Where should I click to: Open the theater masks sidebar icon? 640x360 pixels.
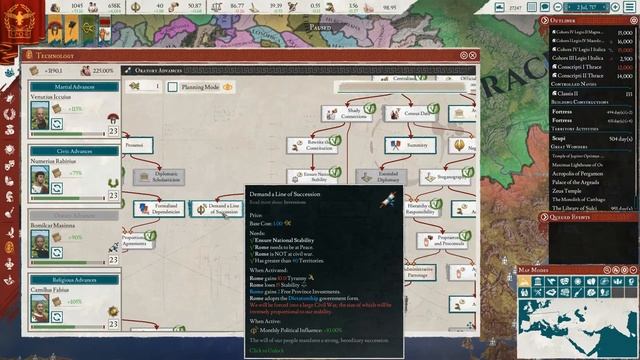9,165
